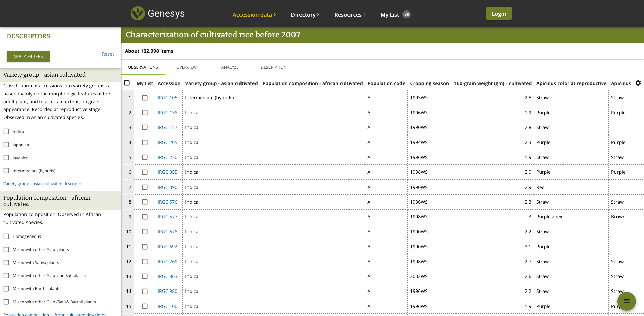Open the floating round menu button

tap(626, 301)
